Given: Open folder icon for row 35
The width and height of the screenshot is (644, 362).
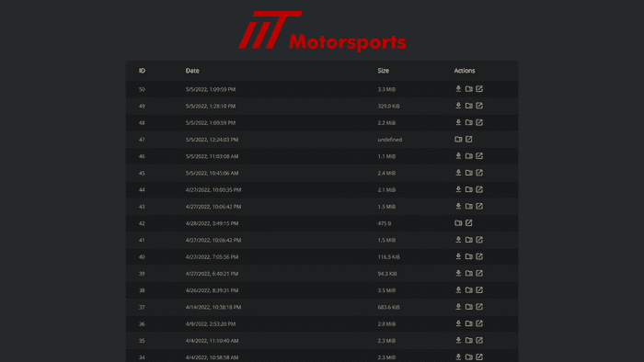Looking at the screenshot, I should click(468, 341).
